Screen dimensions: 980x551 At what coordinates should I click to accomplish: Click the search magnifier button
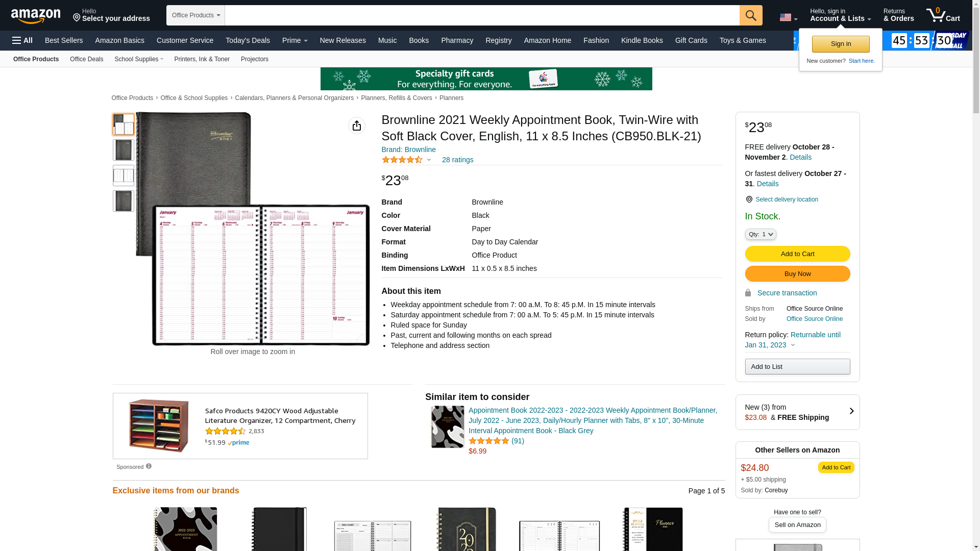(x=751, y=15)
